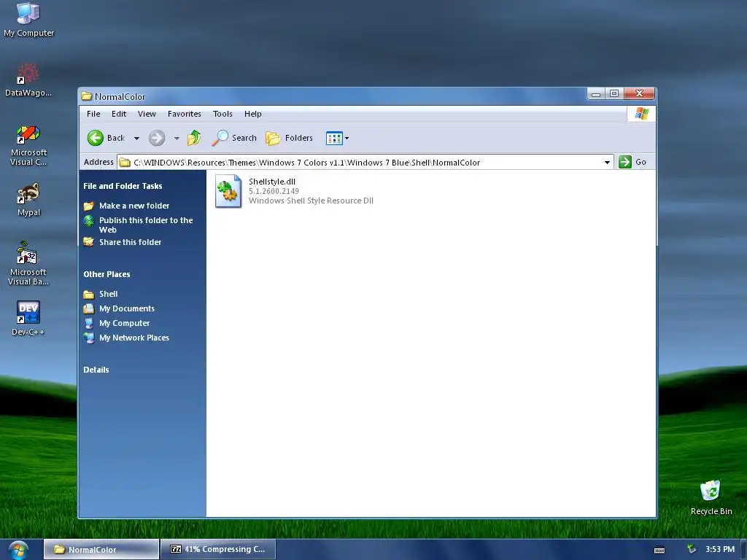Open the Back history dropdown arrow
Image resolution: width=747 pixels, height=560 pixels.
[136, 139]
